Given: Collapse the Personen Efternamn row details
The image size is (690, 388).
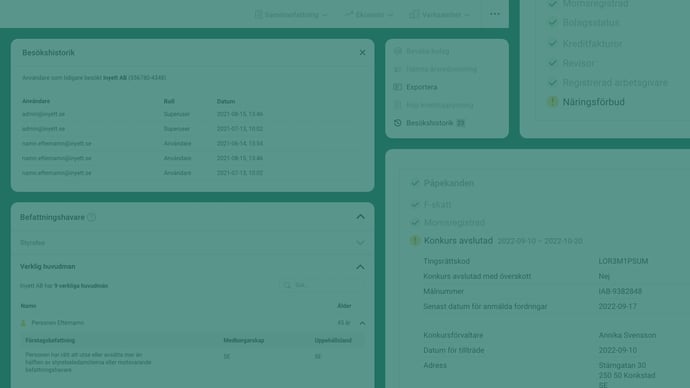Looking at the screenshot, I should [362, 323].
